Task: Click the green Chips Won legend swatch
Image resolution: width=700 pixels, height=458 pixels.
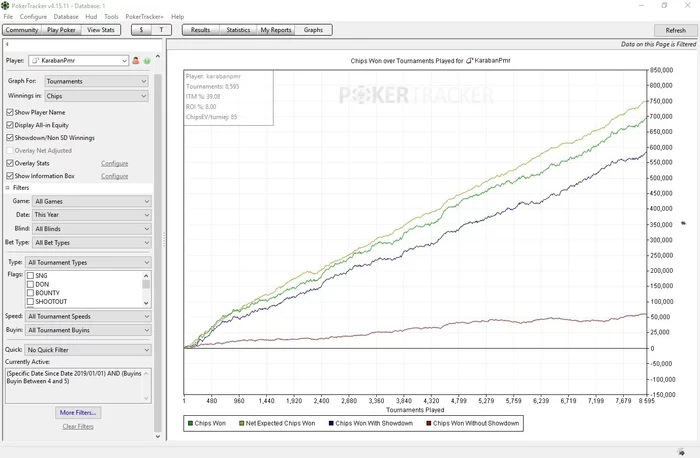Action: [190, 423]
